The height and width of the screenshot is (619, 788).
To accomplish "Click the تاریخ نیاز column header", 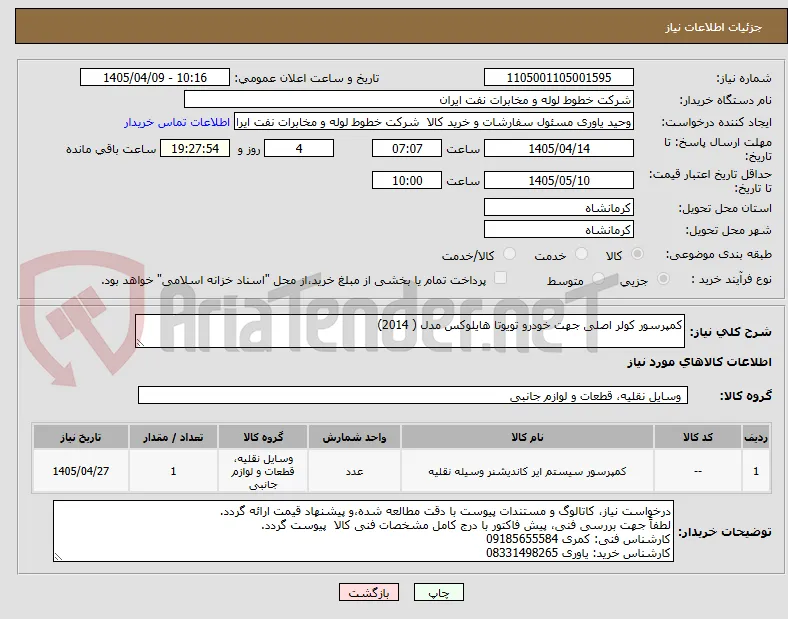I will tap(81, 437).
